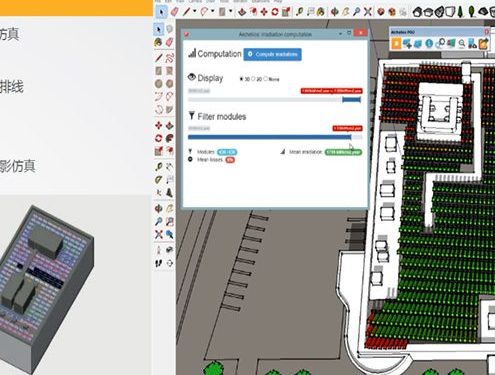
Task: Pick the Tape Measure tool in top toolbar
Action: click(x=299, y=12)
